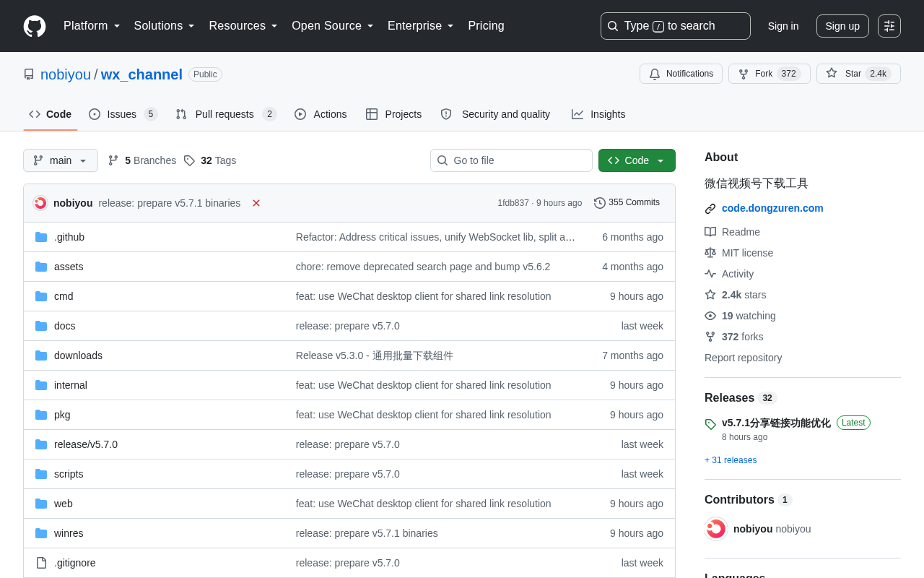Expand the Solutions menu
The image size is (924, 578).
(165, 26)
